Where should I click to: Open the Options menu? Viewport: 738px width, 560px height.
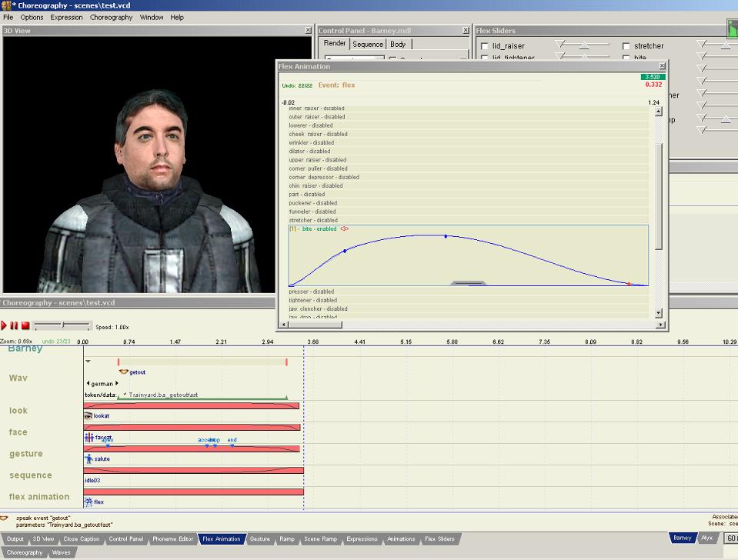pyautogui.click(x=32, y=18)
